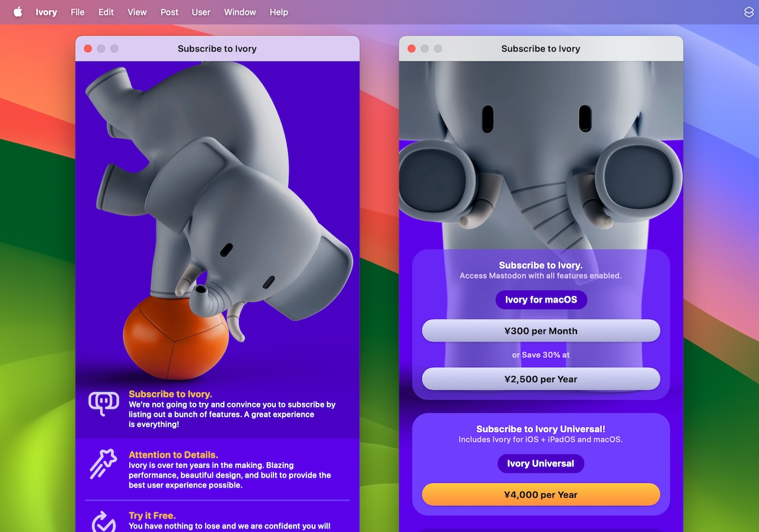Open the Post menu

170,12
